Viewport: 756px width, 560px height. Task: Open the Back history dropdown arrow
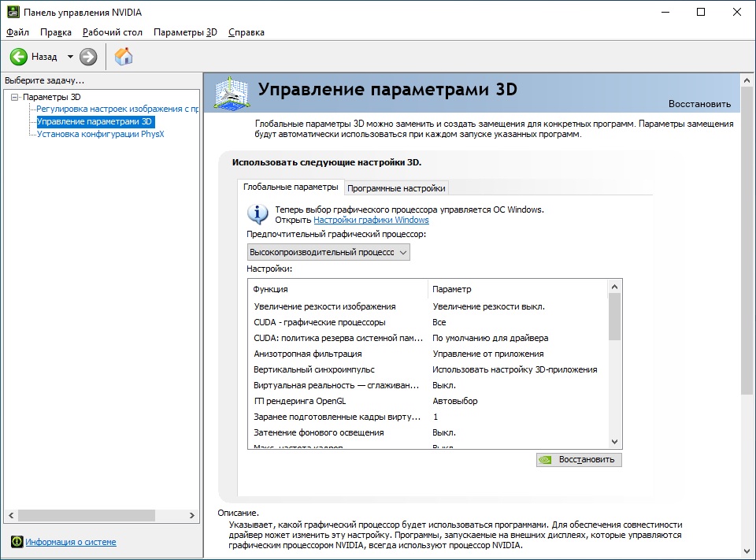pos(70,57)
